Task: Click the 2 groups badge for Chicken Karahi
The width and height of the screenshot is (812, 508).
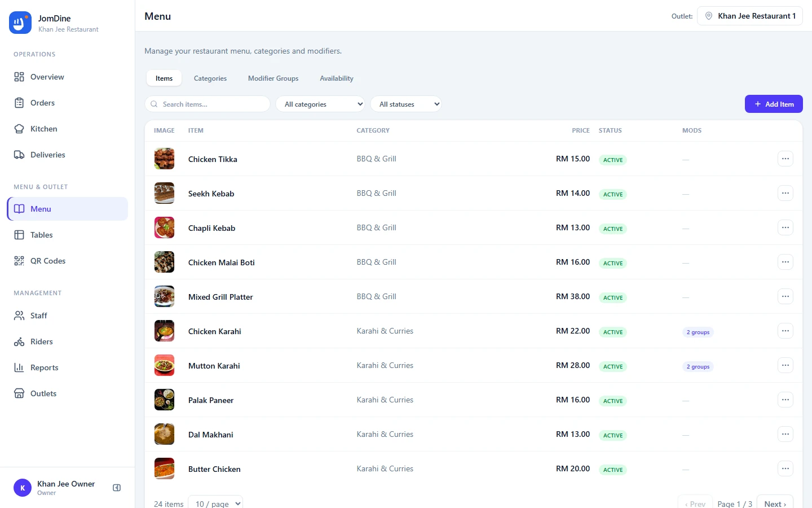Action: (698, 332)
